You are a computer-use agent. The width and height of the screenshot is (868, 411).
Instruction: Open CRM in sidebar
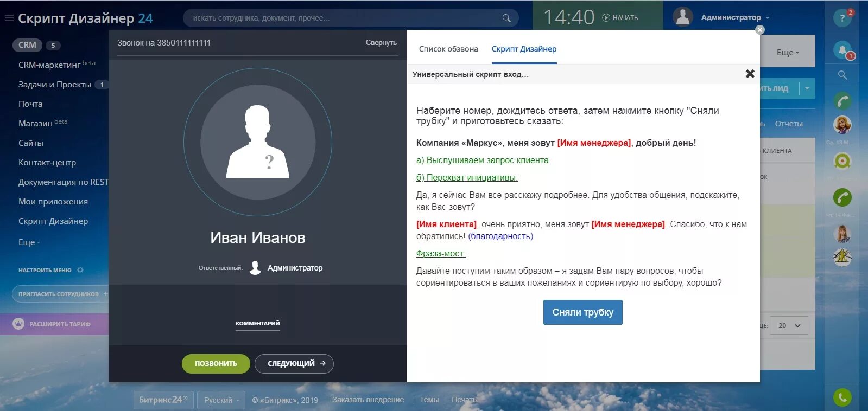tap(27, 45)
